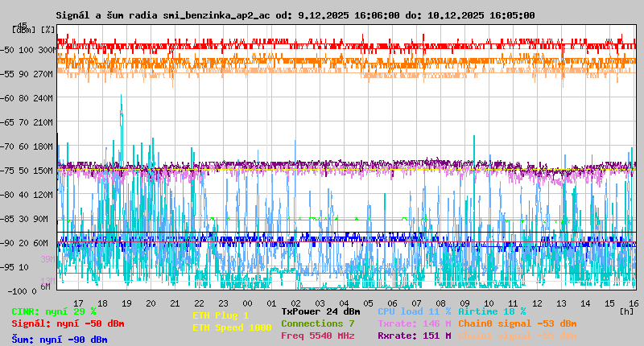The height and width of the screenshot is (346, 644).
Task: Select the green Connections 7 legend entry
Action: click(317, 323)
